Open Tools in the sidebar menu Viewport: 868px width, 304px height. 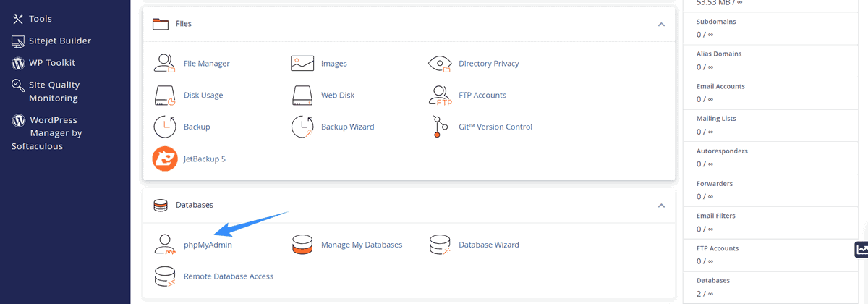coord(41,19)
